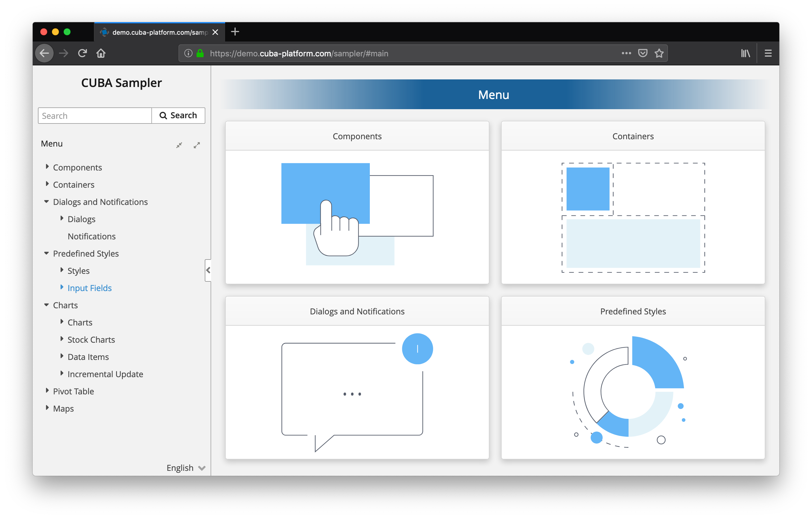Screen dimensions: 812x519
Task: Click the Search button
Action: pos(178,116)
